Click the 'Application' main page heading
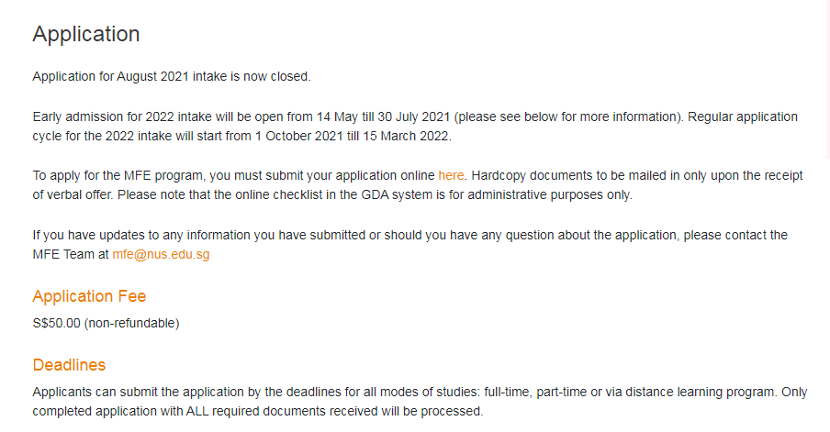The height and width of the screenshot is (432, 830). point(86,34)
